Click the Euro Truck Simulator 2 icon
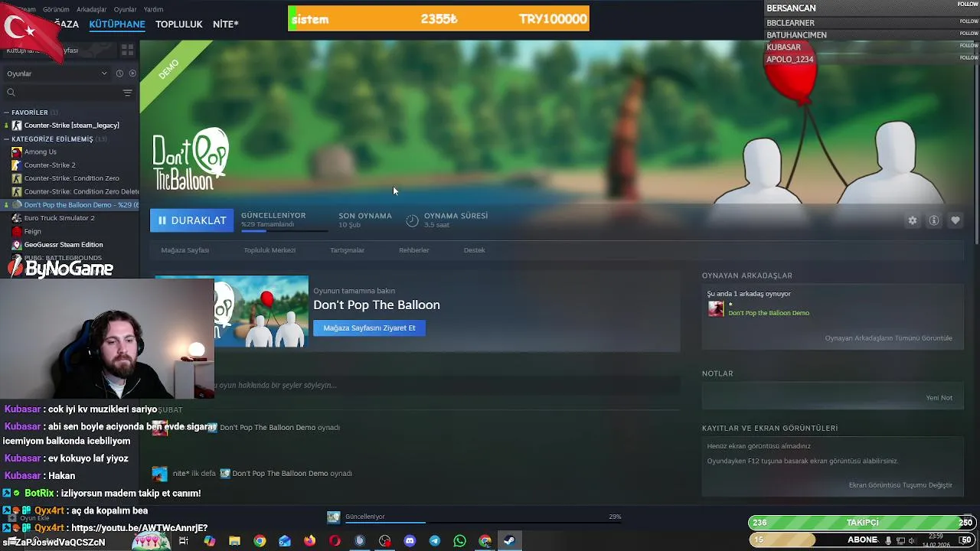 pyautogui.click(x=17, y=218)
